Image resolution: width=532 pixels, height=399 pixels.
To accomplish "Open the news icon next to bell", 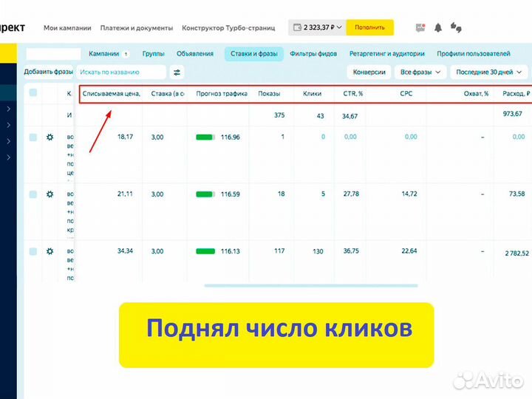I will (x=420, y=28).
